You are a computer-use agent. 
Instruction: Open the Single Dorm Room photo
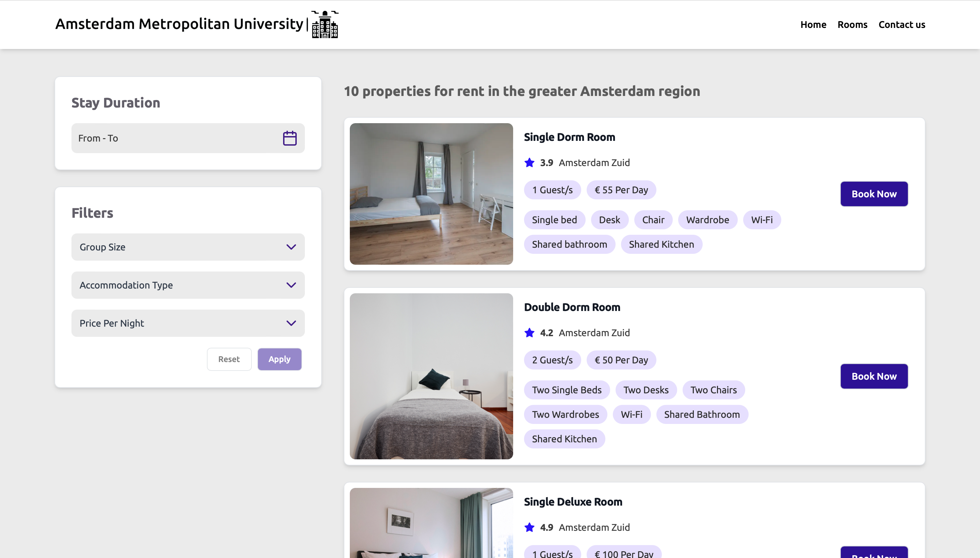(x=431, y=194)
